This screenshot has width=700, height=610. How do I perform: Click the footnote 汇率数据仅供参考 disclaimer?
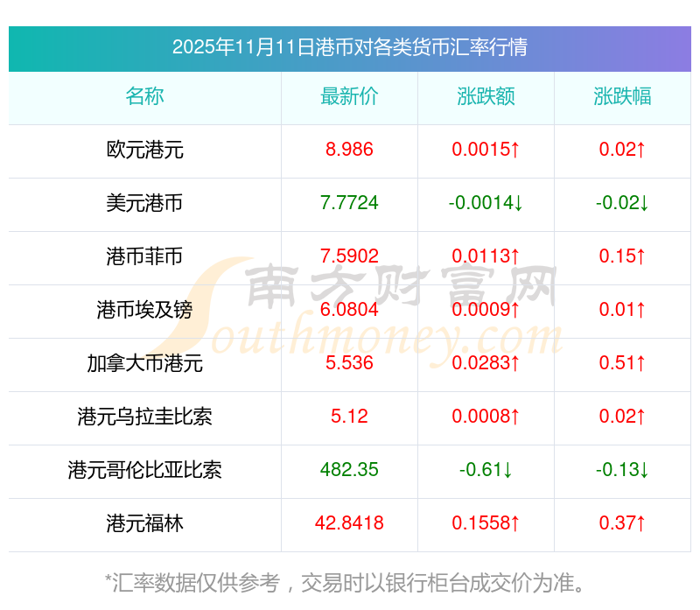point(345,583)
